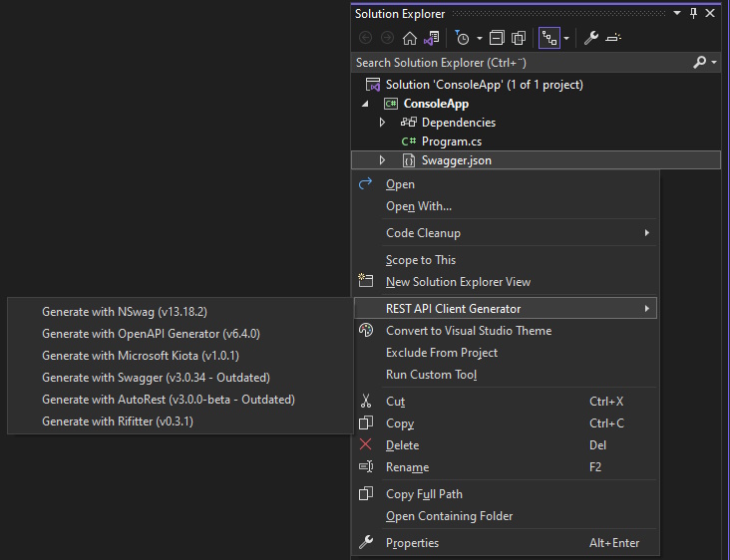Open the Solution Explorer window options dropdown

[677, 14]
